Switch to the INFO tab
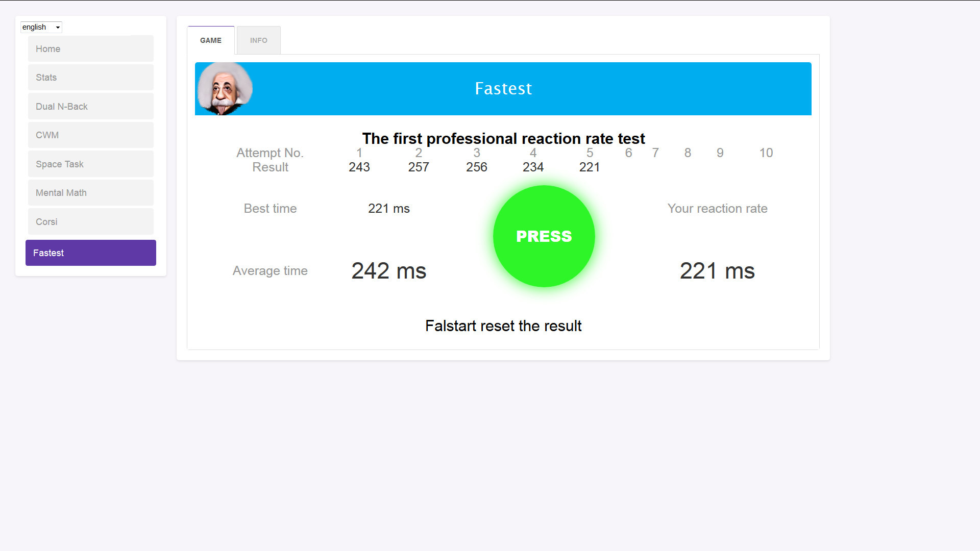Image resolution: width=980 pixels, height=551 pixels. 259,40
